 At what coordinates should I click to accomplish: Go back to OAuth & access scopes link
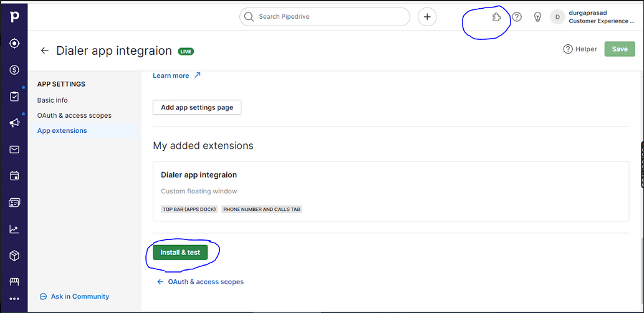pyautogui.click(x=200, y=282)
